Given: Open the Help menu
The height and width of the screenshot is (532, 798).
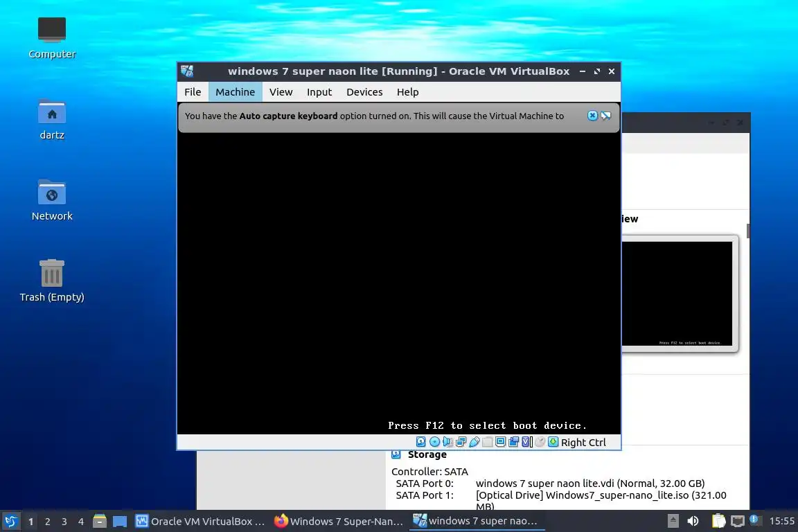Looking at the screenshot, I should [407, 92].
